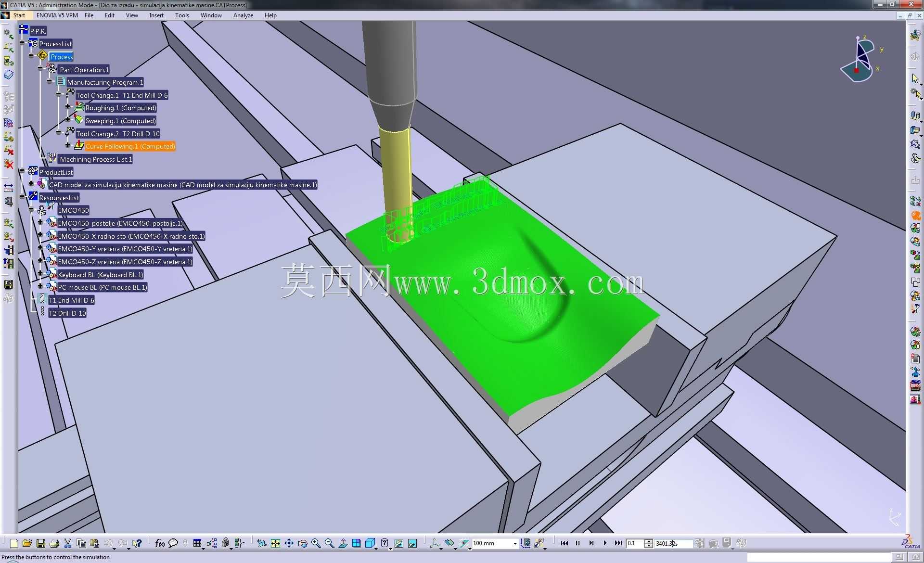Fit all in view icon
This screenshot has width=924, height=563.
coord(275,543)
